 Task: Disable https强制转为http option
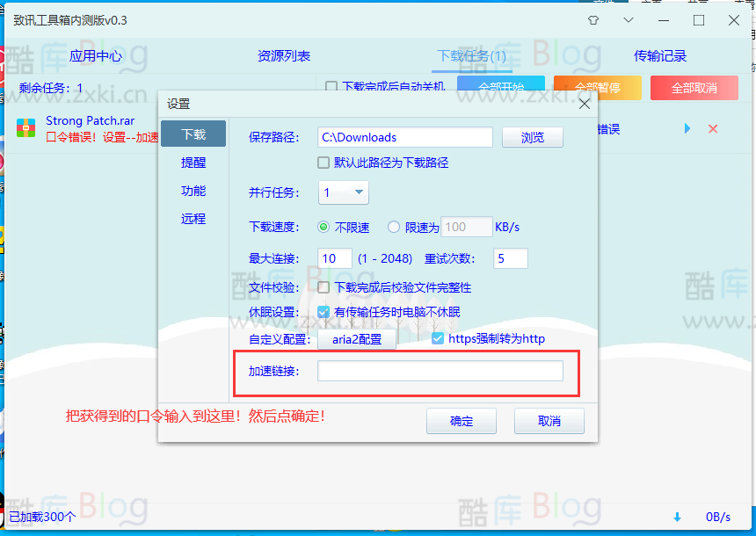point(437,337)
